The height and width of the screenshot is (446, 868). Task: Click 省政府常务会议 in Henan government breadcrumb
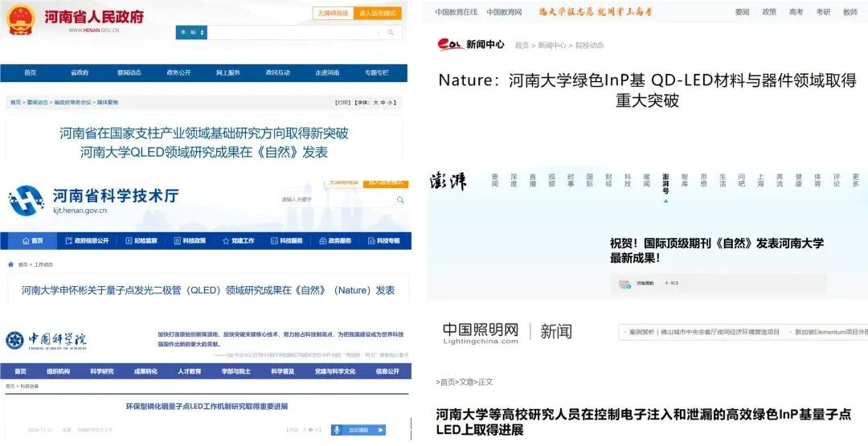[73, 102]
